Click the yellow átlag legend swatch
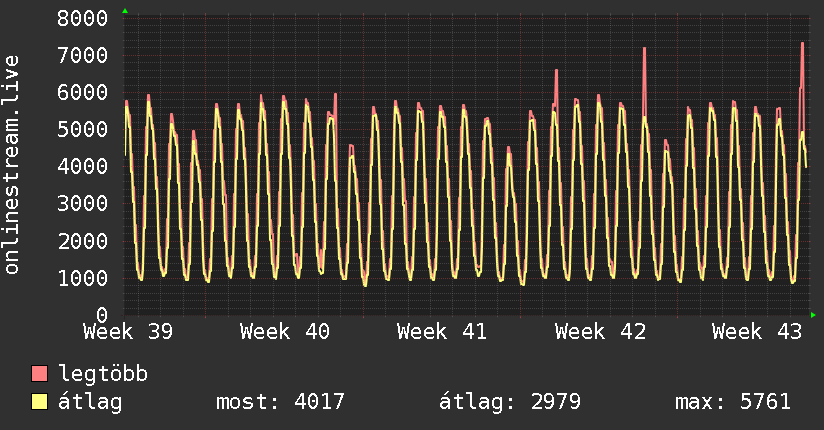The height and width of the screenshot is (430, 824). pos(39,402)
